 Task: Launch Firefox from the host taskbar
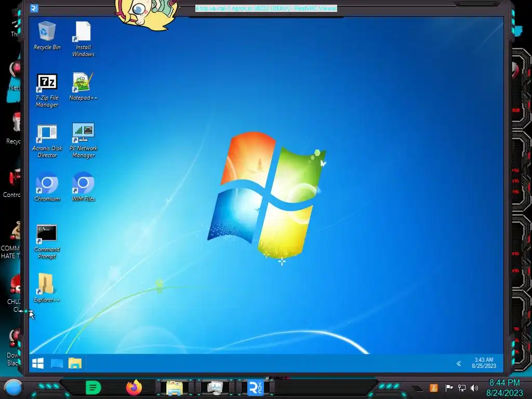pos(134,388)
